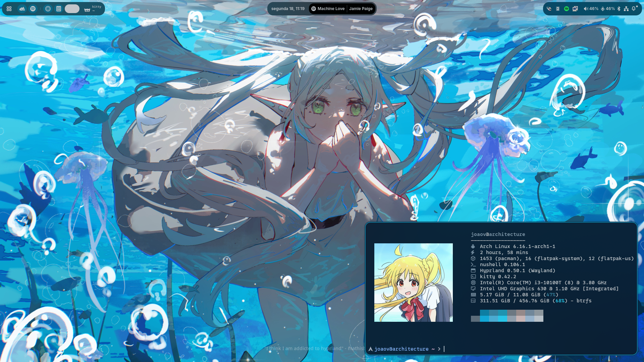Screen dimensions: 644x362
Task: Click the Spotify icon in media widget
Action: click(x=314, y=9)
